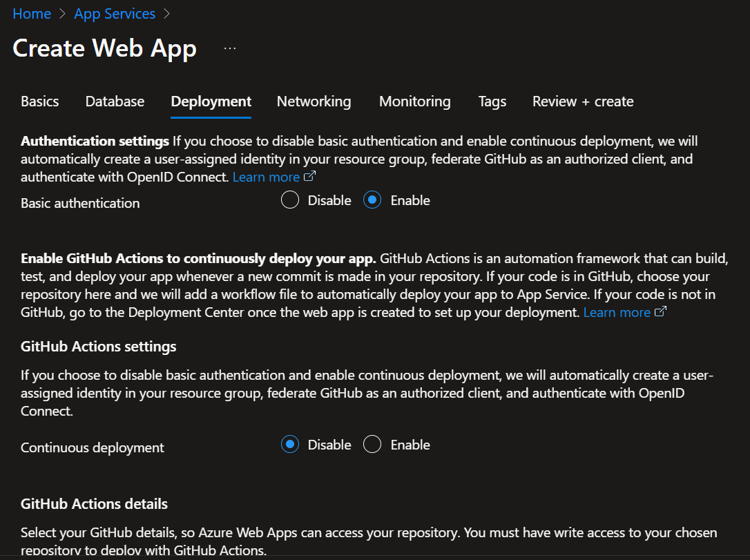Switch to the Tags tab
Screen dimensions: 750x560
(492, 102)
